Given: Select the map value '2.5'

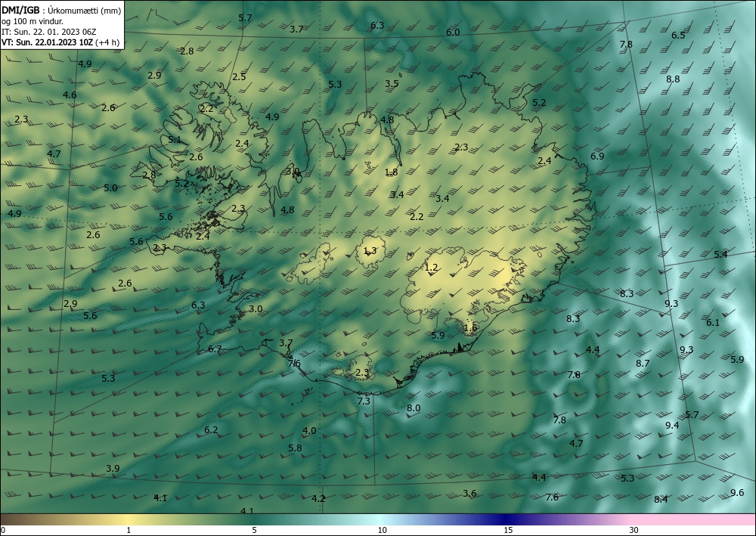Looking at the screenshot, I should (x=239, y=76).
